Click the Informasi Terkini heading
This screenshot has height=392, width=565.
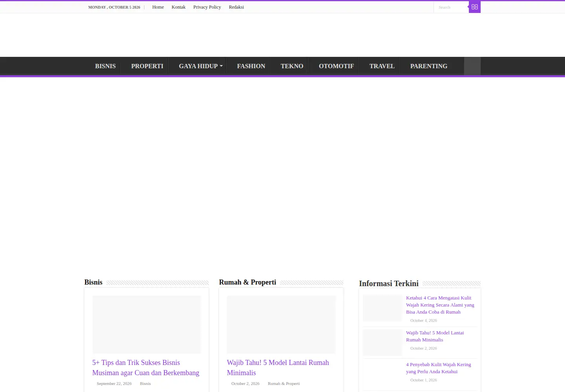click(x=389, y=283)
